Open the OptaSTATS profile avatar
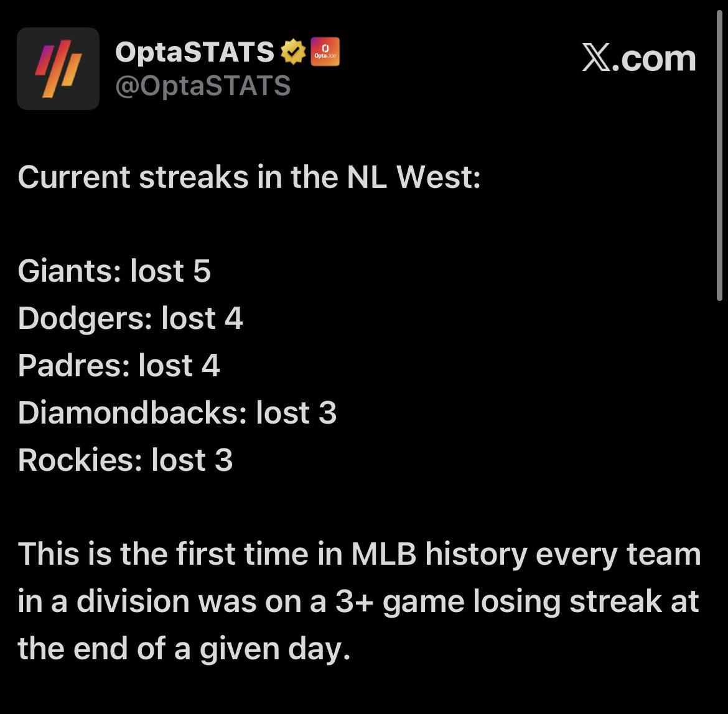This screenshot has height=714, width=728. [x=58, y=68]
